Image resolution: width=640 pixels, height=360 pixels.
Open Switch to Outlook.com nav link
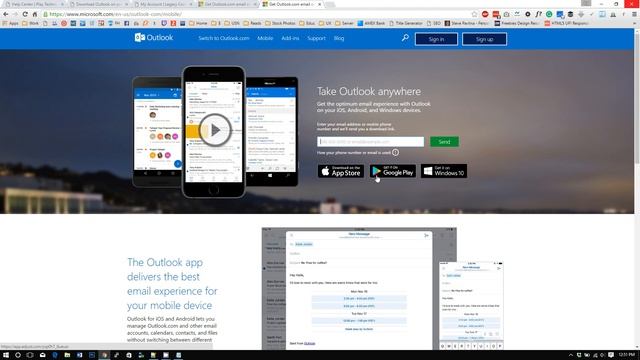[x=224, y=38]
